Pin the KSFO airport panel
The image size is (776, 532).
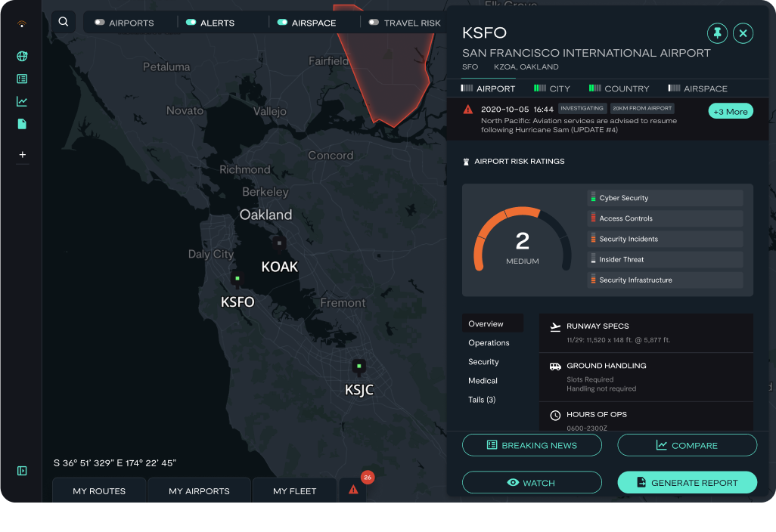coord(717,33)
